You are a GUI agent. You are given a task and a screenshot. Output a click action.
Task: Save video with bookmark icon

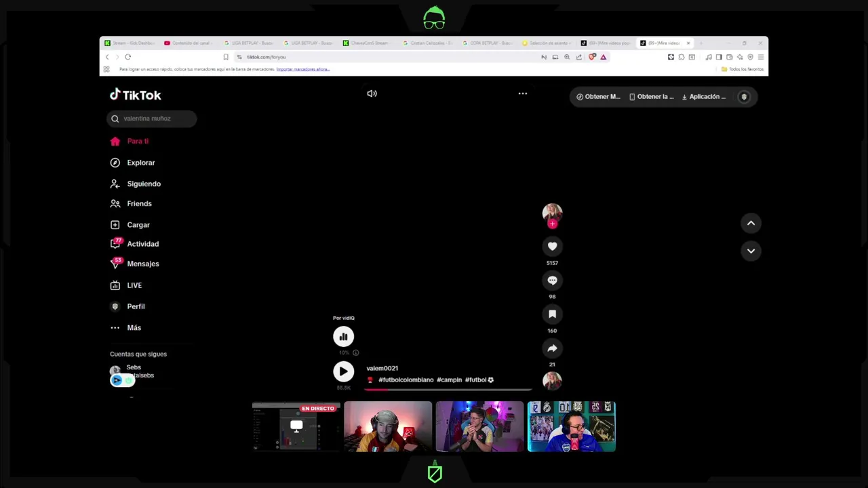[552, 314]
